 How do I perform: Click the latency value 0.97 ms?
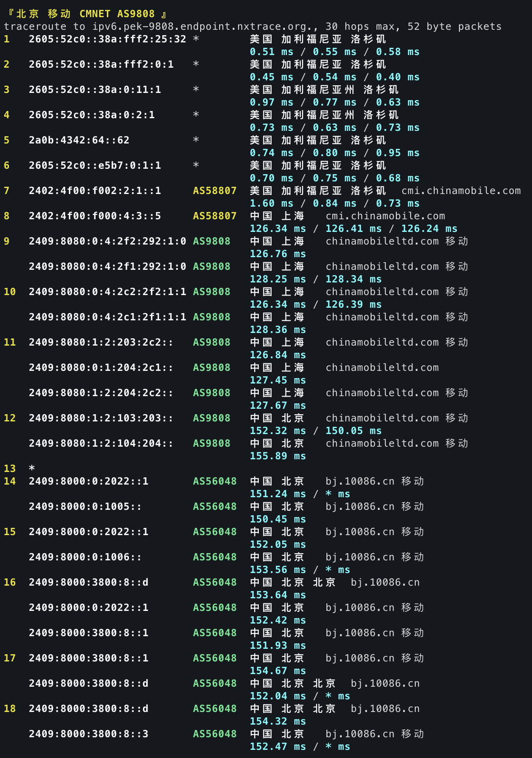click(271, 102)
